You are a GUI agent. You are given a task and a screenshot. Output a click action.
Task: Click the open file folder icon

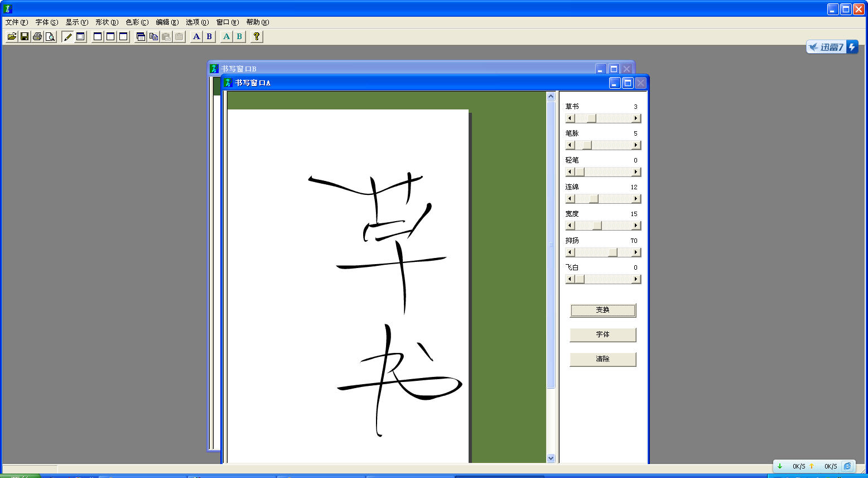[x=12, y=37]
